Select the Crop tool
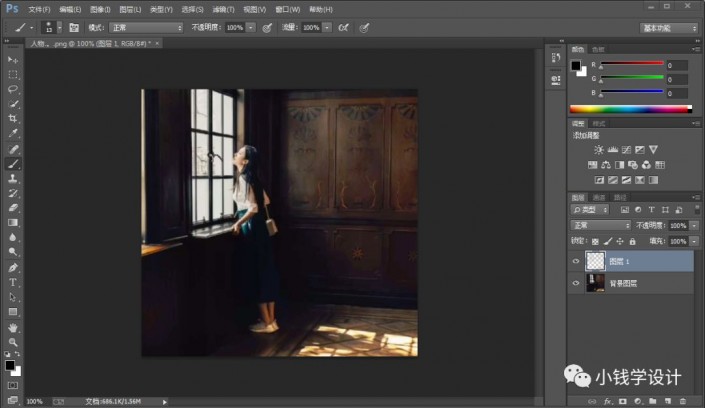705x408 pixels. [x=13, y=118]
